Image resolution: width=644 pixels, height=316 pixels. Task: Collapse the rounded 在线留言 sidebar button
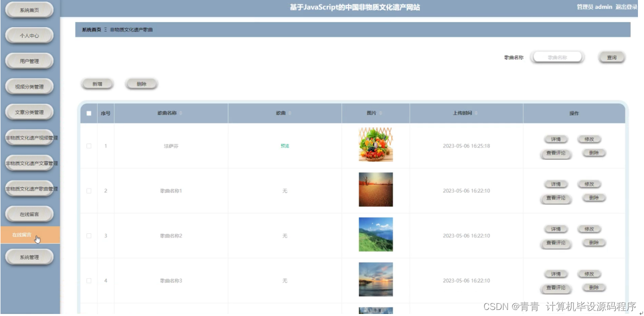click(29, 214)
